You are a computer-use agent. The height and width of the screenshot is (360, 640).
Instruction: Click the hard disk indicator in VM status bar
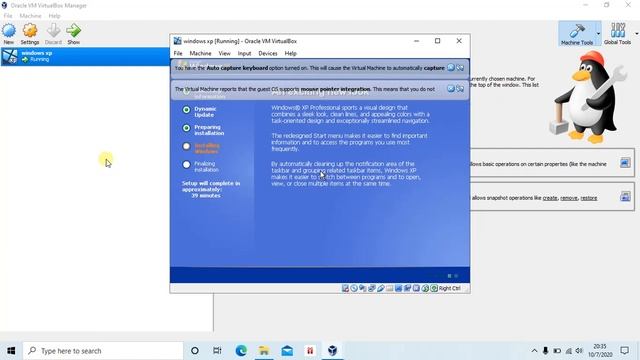point(345,288)
